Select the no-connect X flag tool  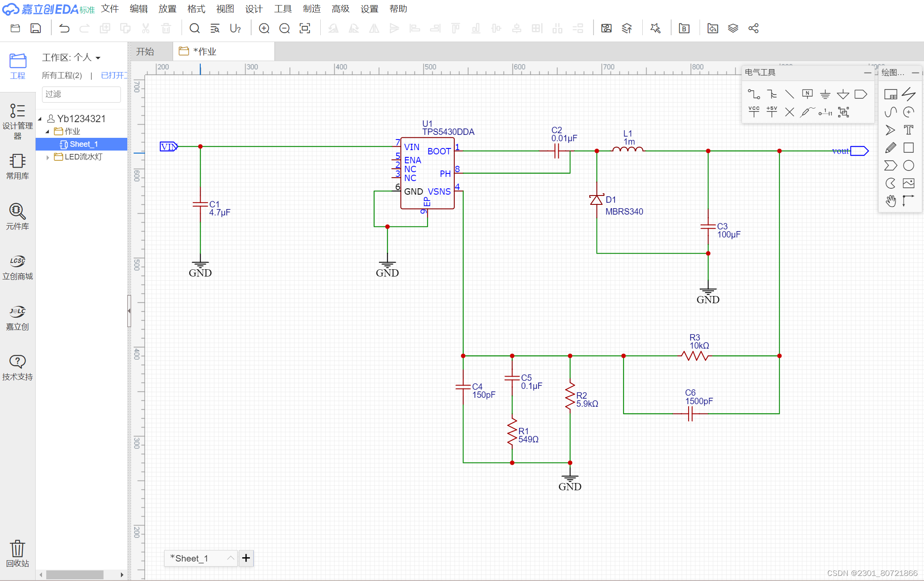pyautogui.click(x=790, y=112)
